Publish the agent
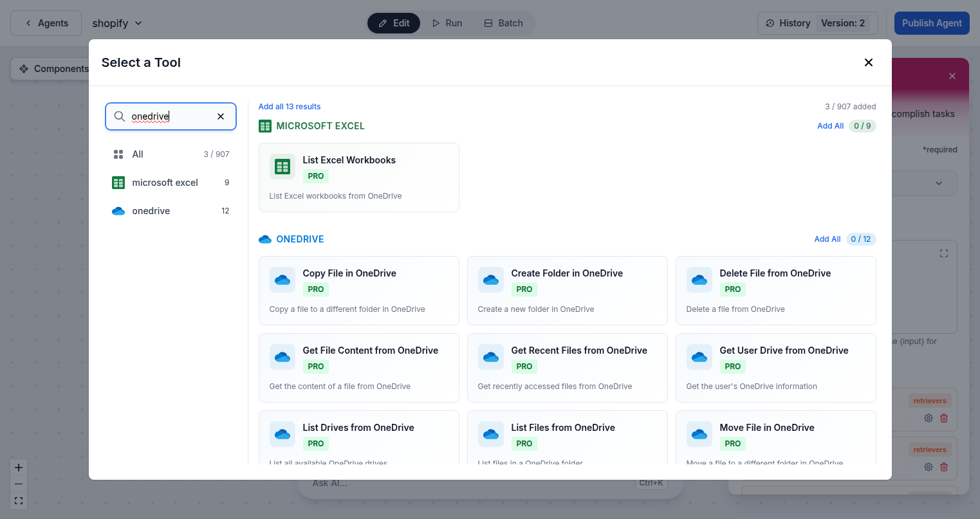980x519 pixels. coord(931,23)
